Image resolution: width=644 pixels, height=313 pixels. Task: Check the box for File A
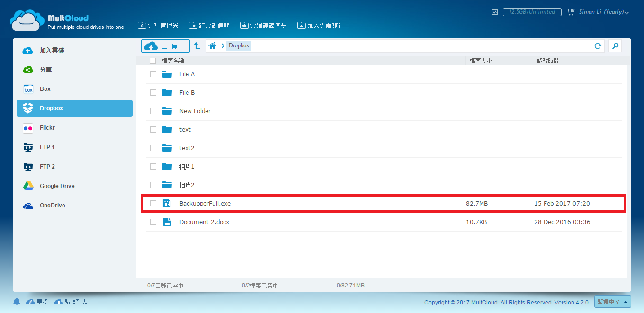pos(153,74)
